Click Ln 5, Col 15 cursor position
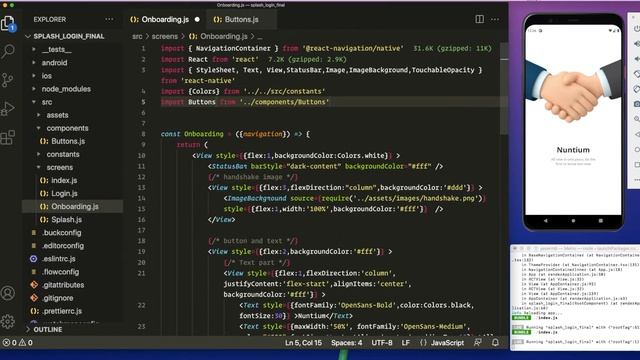This screenshot has width=640, height=360. click(303, 342)
